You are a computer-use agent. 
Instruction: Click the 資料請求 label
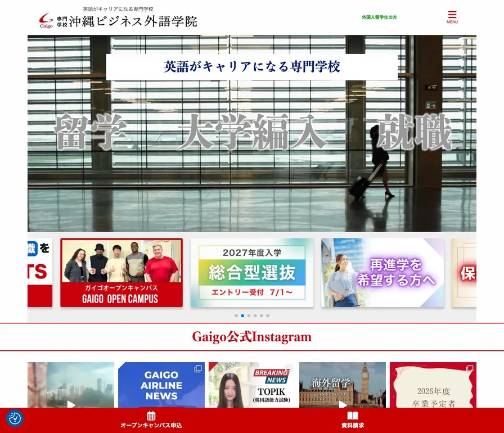click(353, 425)
